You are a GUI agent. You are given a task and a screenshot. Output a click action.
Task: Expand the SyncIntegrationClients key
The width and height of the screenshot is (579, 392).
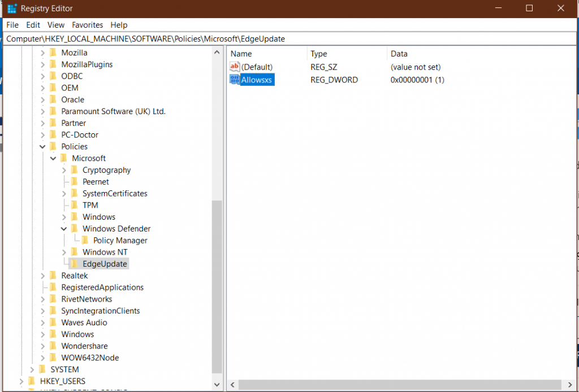coord(42,311)
